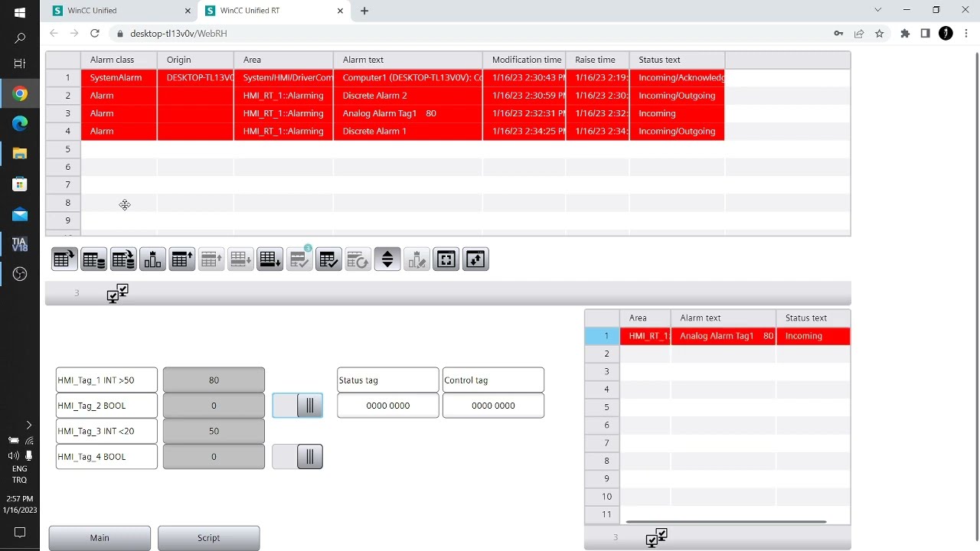Sort by Raise time column header
This screenshot has height=551, width=980.
[598, 60]
